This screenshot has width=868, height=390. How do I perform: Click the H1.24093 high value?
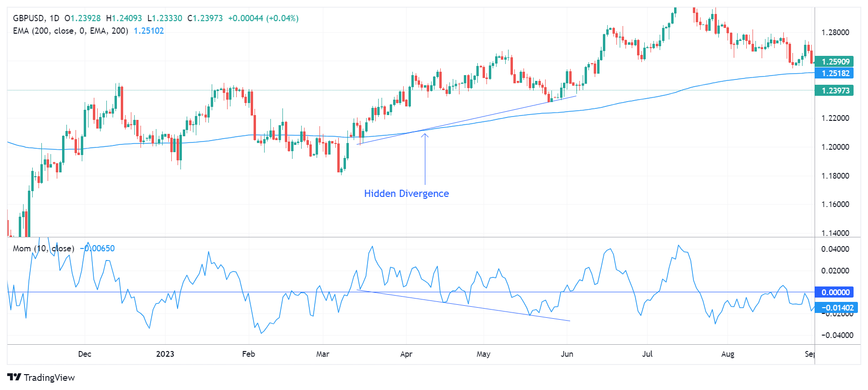pyautogui.click(x=124, y=18)
